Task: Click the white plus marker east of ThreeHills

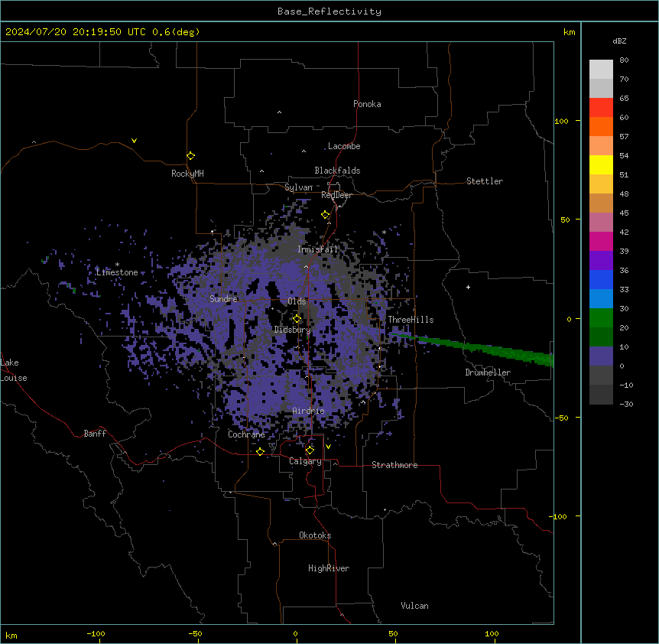Action: point(468,287)
